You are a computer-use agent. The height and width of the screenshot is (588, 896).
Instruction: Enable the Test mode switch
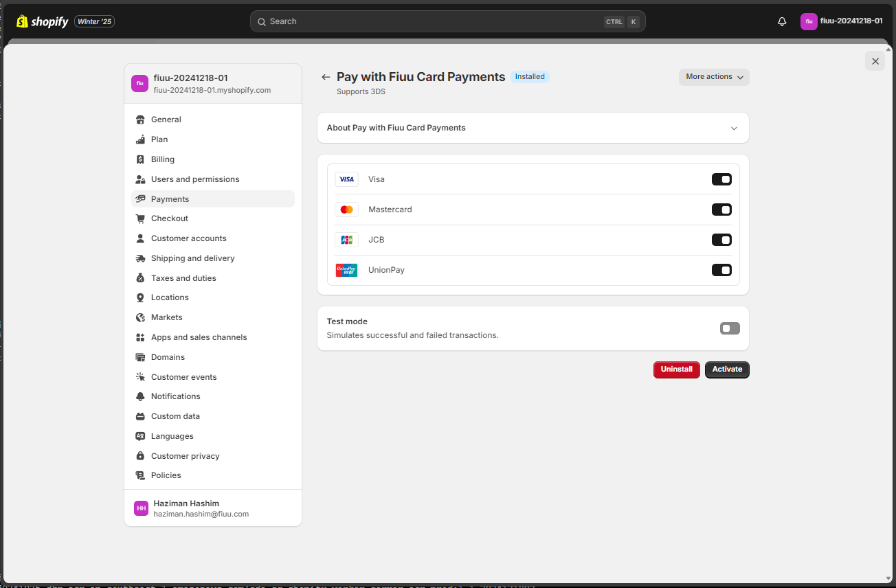click(730, 328)
